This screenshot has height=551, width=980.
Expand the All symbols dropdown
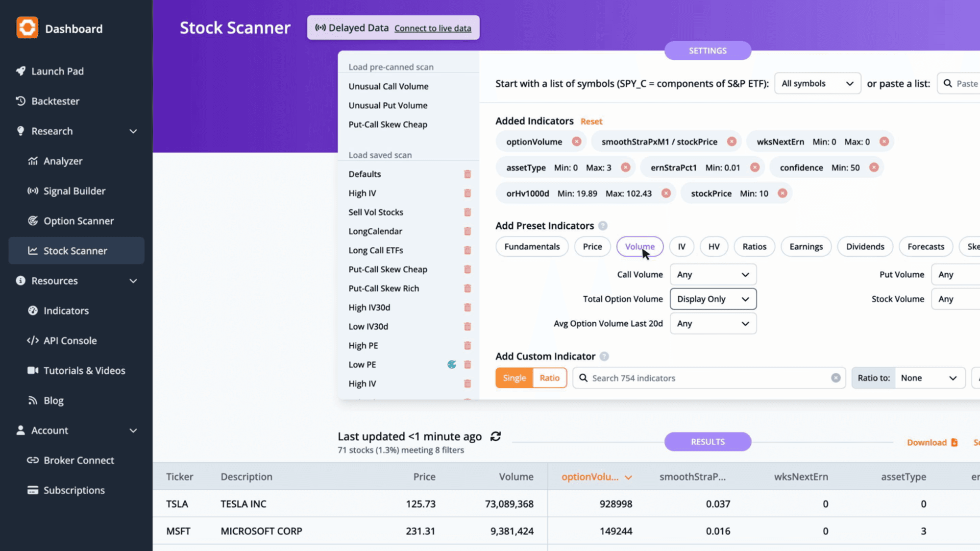pos(817,84)
